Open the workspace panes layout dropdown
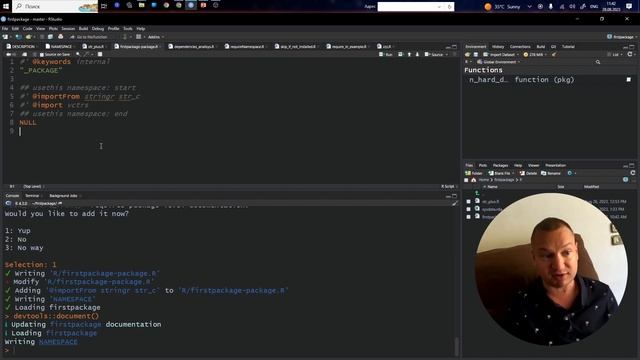Viewport: 640px width, 360px height. click(x=140, y=37)
